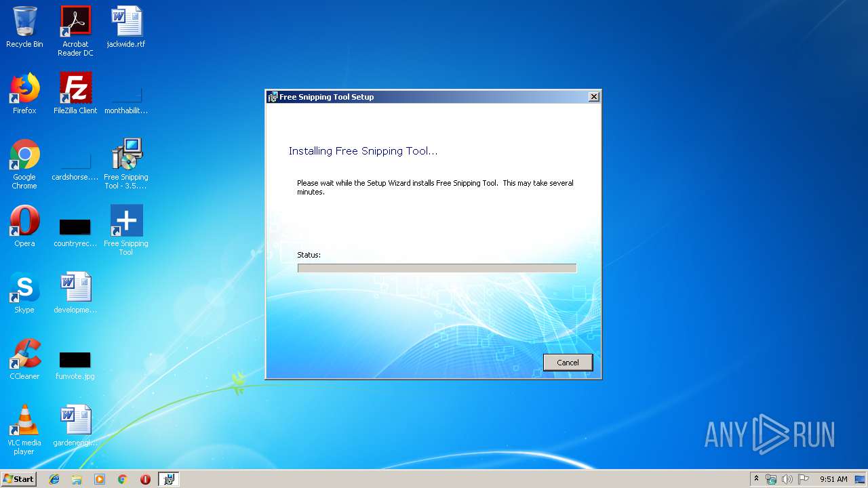Select the developme... Word document
The width and height of the screenshot is (868, 488).
click(75, 293)
